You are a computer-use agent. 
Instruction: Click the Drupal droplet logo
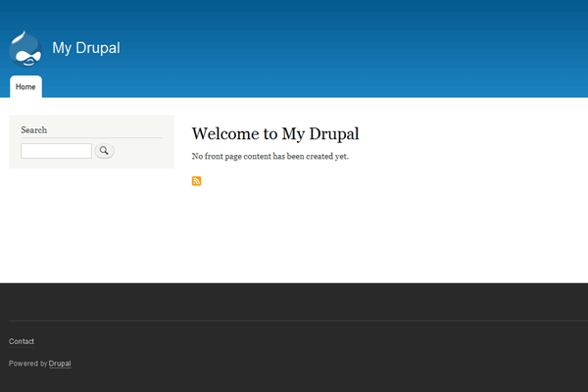[25, 48]
